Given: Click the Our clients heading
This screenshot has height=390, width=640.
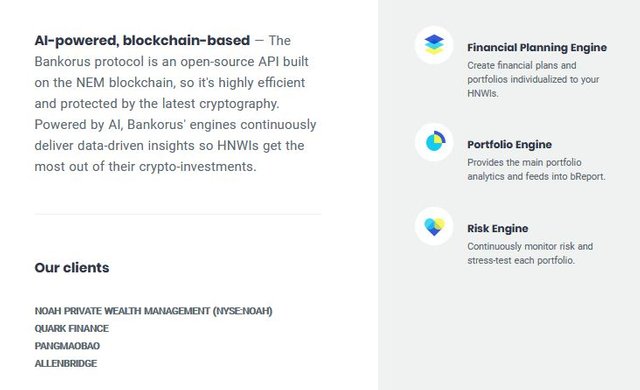Looking at the screenshot, I should tap(72, 268).
